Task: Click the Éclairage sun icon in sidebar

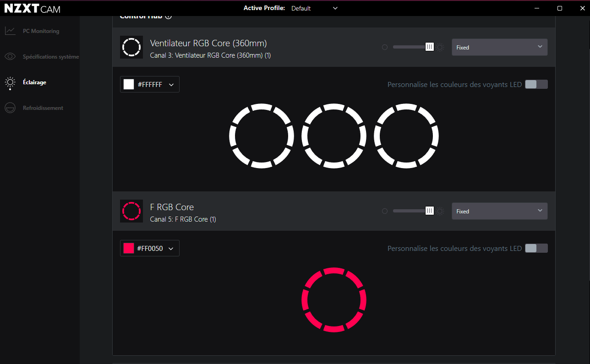Action: [10, 82]
